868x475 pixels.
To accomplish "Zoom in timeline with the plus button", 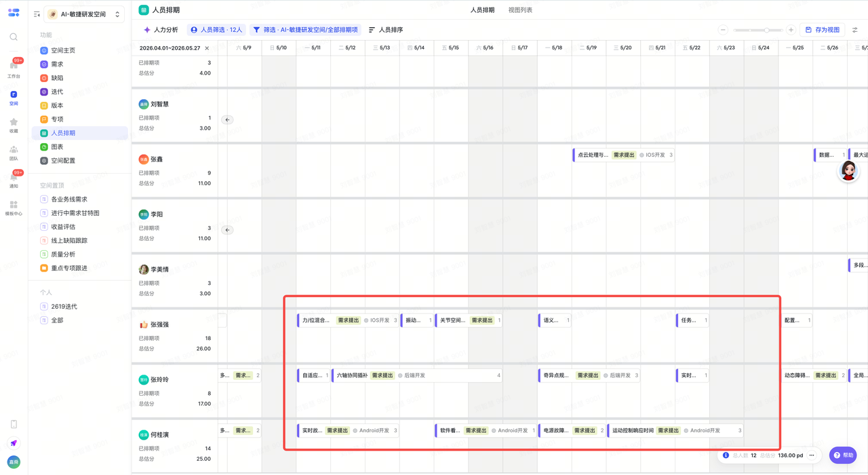I will [791, 30].
